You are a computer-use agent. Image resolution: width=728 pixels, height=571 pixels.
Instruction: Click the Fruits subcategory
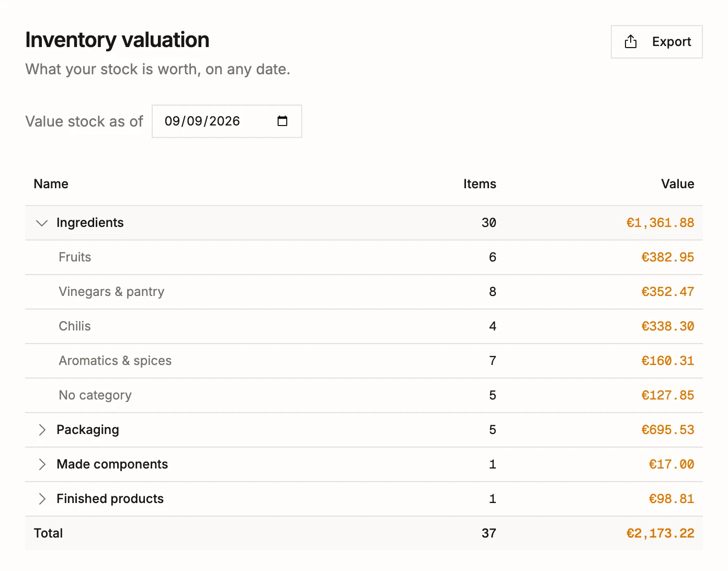point(75,257)
